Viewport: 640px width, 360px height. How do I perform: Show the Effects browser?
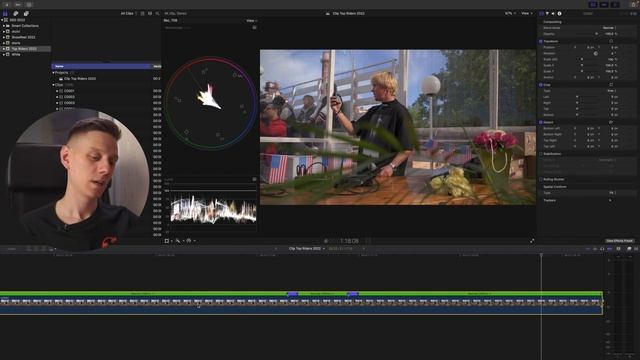click(x=629, y=249)
